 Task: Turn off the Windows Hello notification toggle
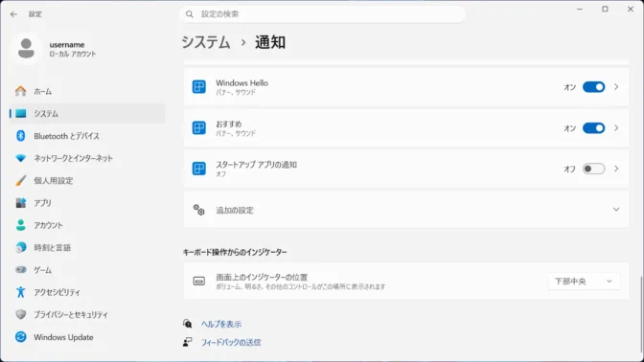593,87
